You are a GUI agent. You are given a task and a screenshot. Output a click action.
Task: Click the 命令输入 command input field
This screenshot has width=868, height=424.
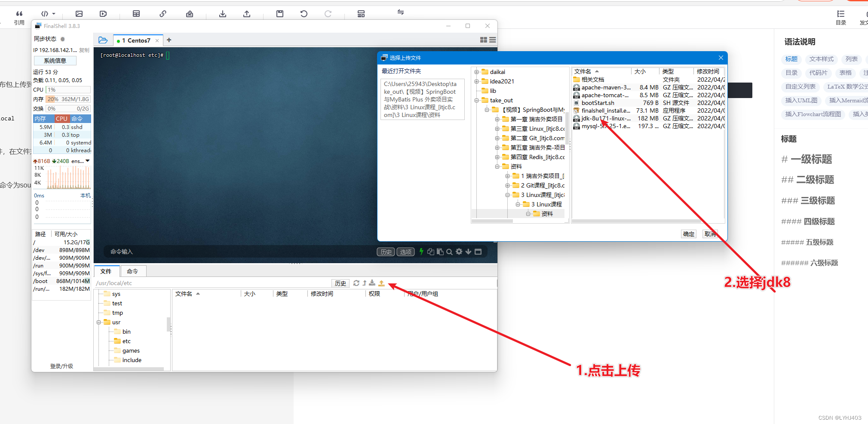coord(241,252)
